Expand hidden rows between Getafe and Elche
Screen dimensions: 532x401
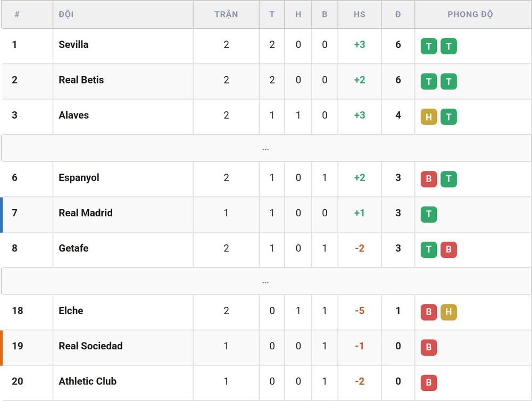pyautogui.click(x=265, y=282)
